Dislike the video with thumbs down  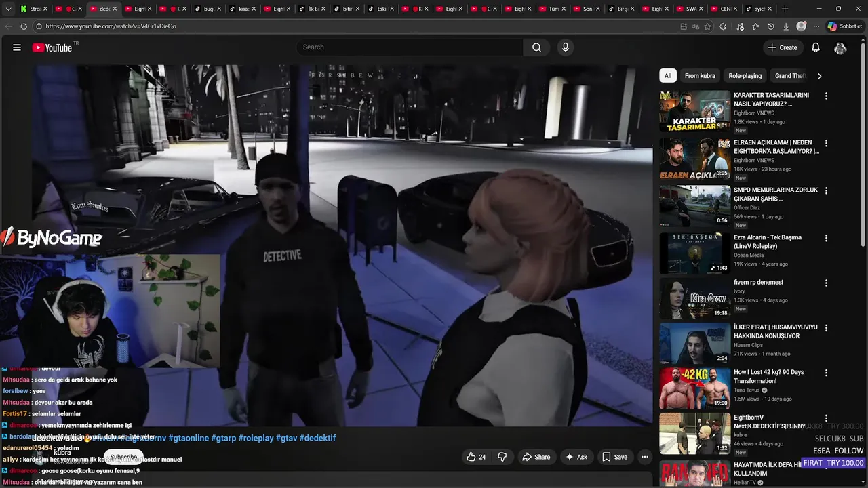[502, 457]
